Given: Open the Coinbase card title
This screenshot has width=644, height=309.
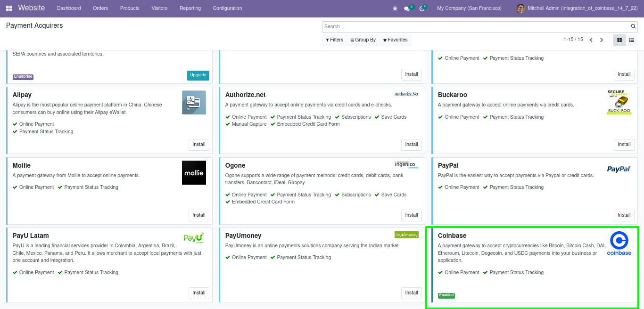Looking at the screenshot, I should pyautogui.click(x=452, y=236).
